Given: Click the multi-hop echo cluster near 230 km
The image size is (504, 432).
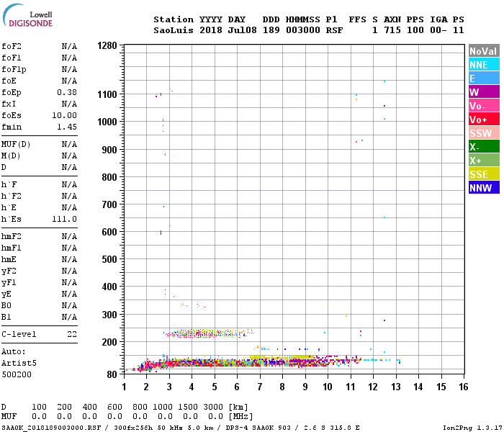Looking at the screenshot, I should pos(207,333).
